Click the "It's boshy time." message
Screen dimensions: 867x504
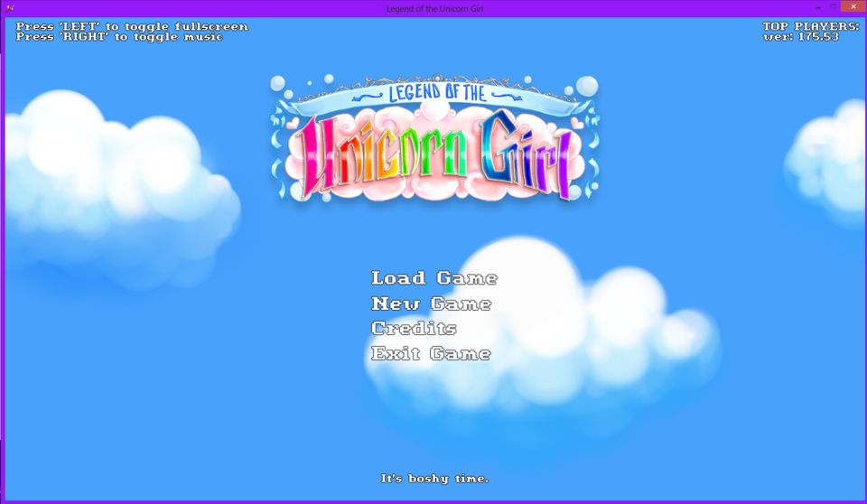pos(434,478)
